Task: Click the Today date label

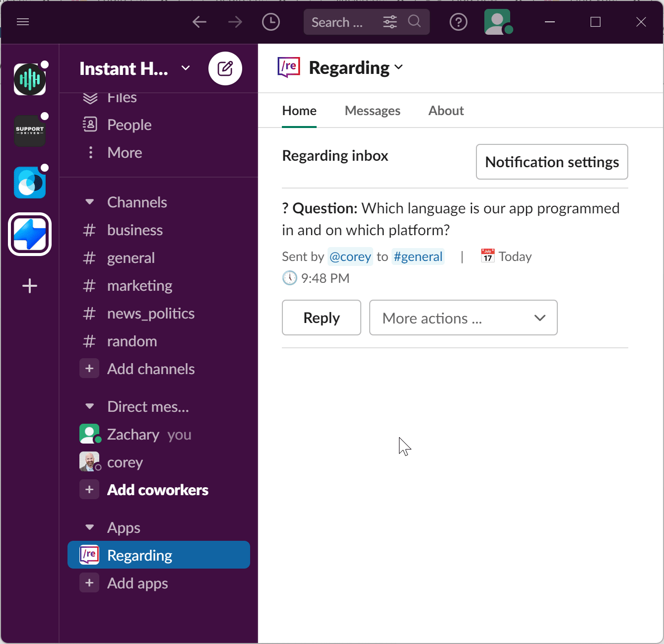Action: (x=515, y=257)
